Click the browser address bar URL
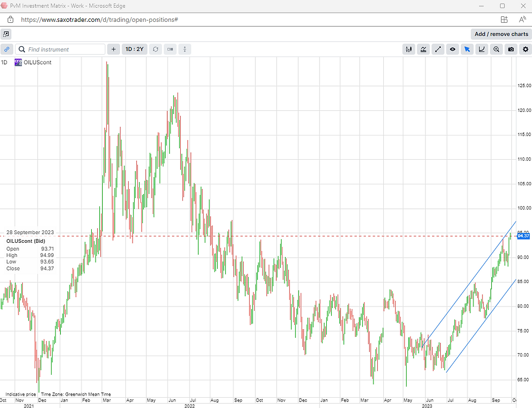532x408 pixels. [x=99, y=20]
